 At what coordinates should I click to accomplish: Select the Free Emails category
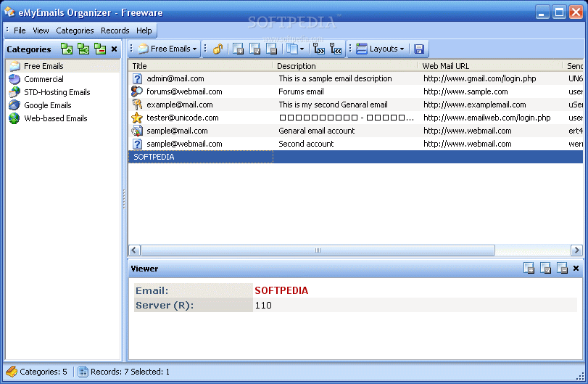click(x=63, y=66)
